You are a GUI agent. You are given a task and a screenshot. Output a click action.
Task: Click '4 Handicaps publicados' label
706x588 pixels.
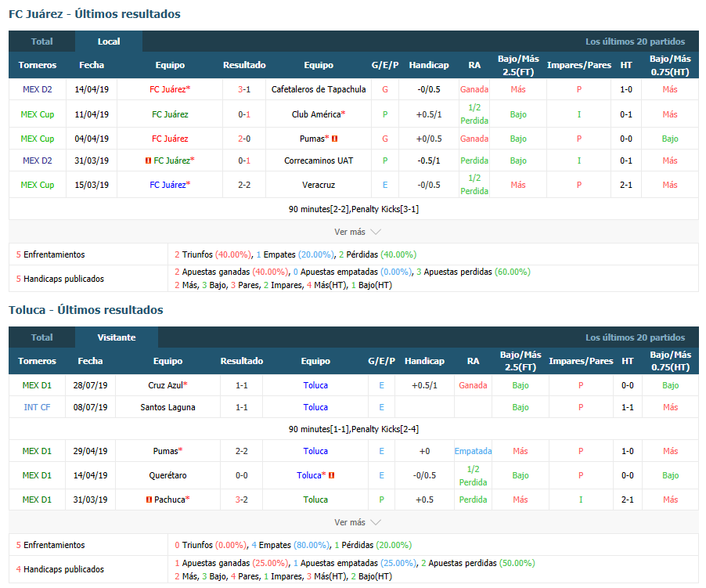point(60,569)
